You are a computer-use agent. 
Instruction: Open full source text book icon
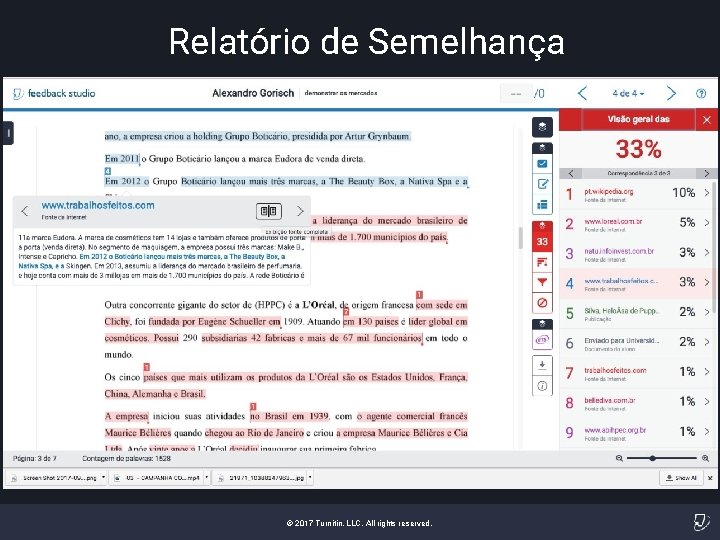[269, 211]
